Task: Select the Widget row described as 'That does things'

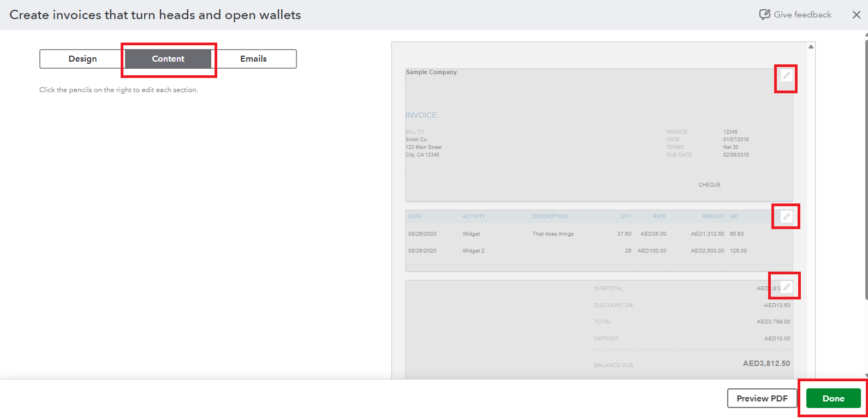Action: click(x=552, y=234)
